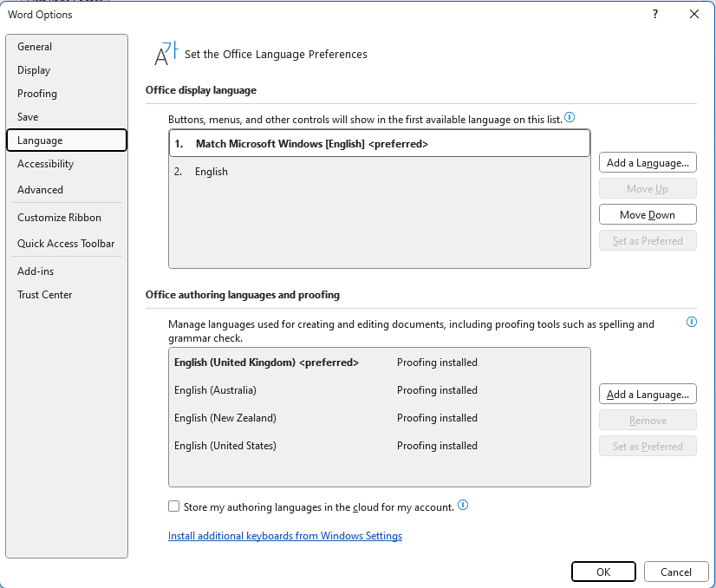Select Match Microsoft Windows [English] display language

tap(380, 143)
